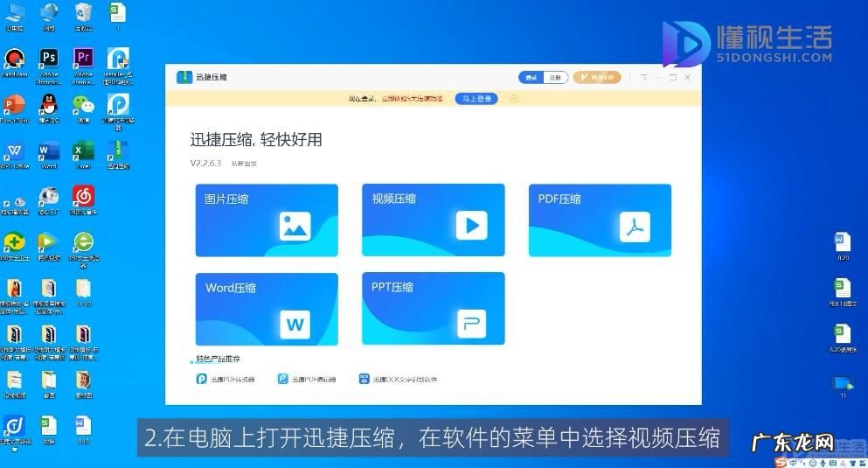Open the 格式工厂 Format Factory shortcut
The width and height of the screenshot is (868, 468).
point(49,200)
